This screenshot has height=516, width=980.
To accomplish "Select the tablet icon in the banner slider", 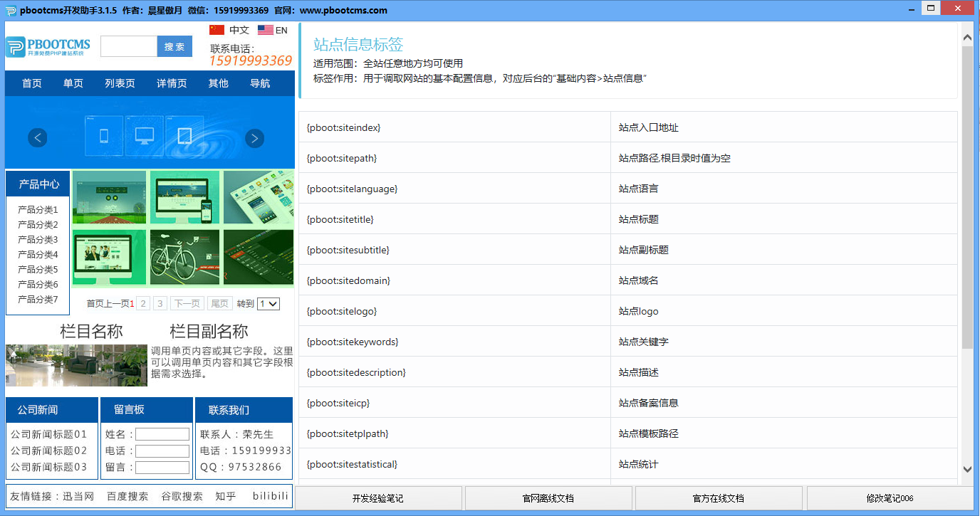I will pyautogui.click(x=185, y=135).
